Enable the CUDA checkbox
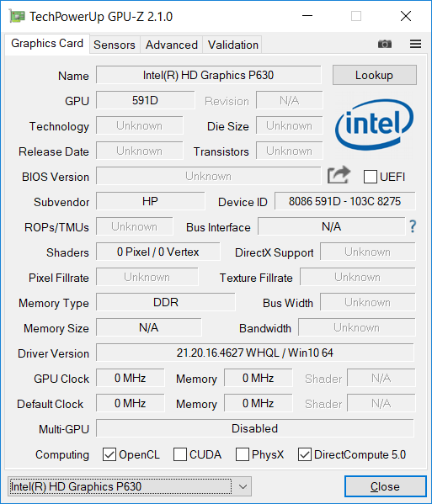 [x=180, y=454]
